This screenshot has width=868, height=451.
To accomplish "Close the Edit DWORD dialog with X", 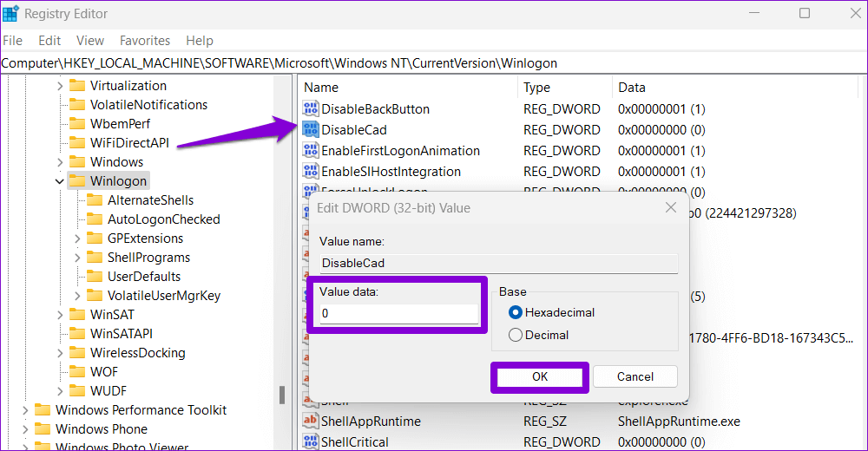I will pyautogui.click(x=671, y=207).
